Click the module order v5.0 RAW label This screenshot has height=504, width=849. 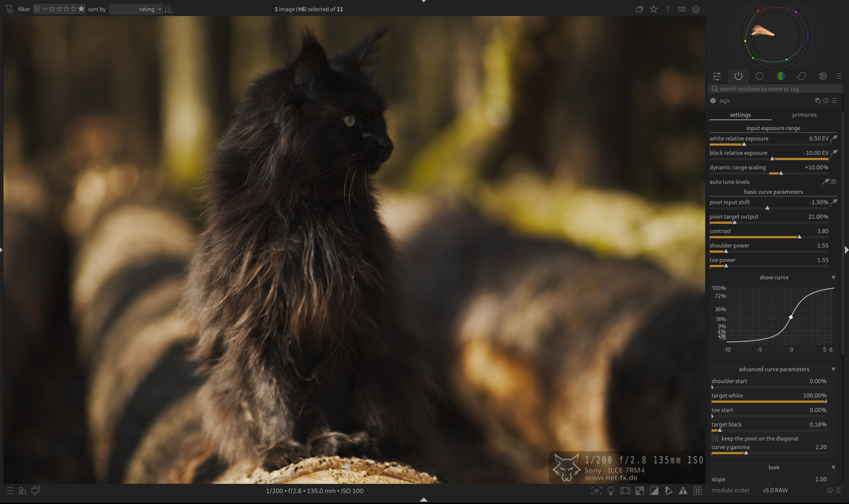pyautogui.click(x=775, y=490)
